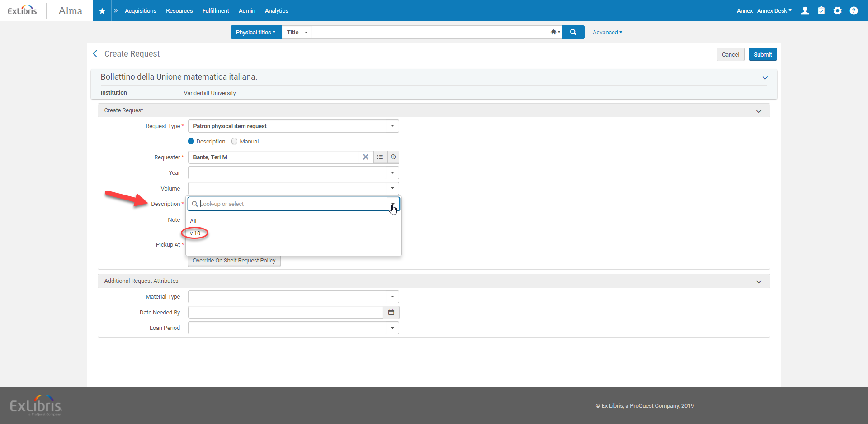The height and width of the screenshot is (424, 868).
Task: Click Override On Shelf Request Policy button
Action: click(x=234, y=260)
